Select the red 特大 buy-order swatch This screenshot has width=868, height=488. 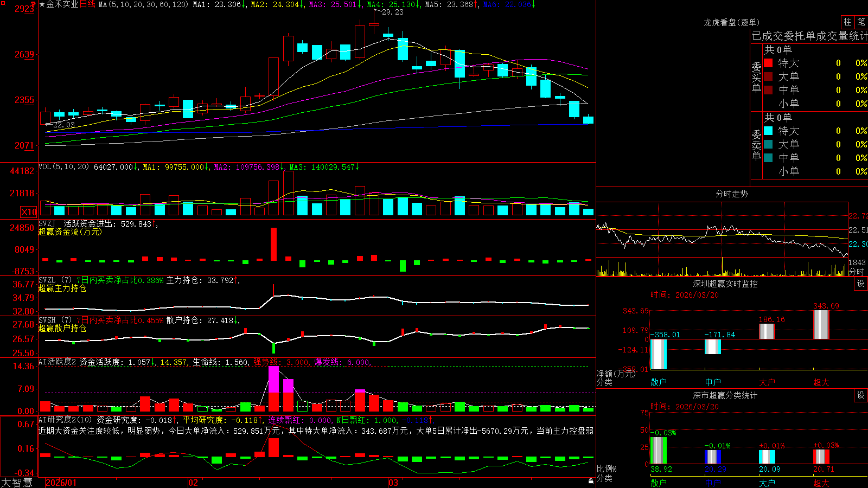coord(768,63)
